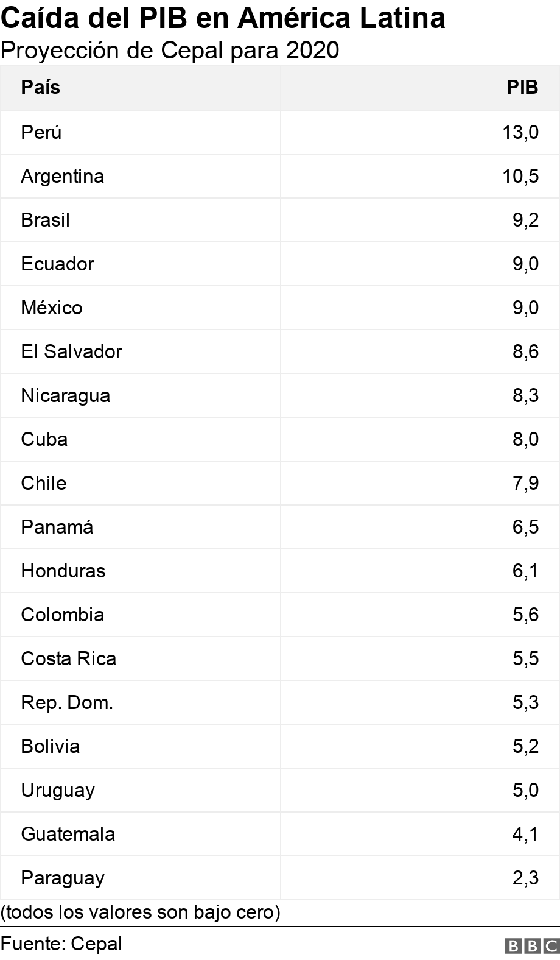Click the Brasil row label
Viewport: 560px width, 960px height.
[x=46, y=220]
